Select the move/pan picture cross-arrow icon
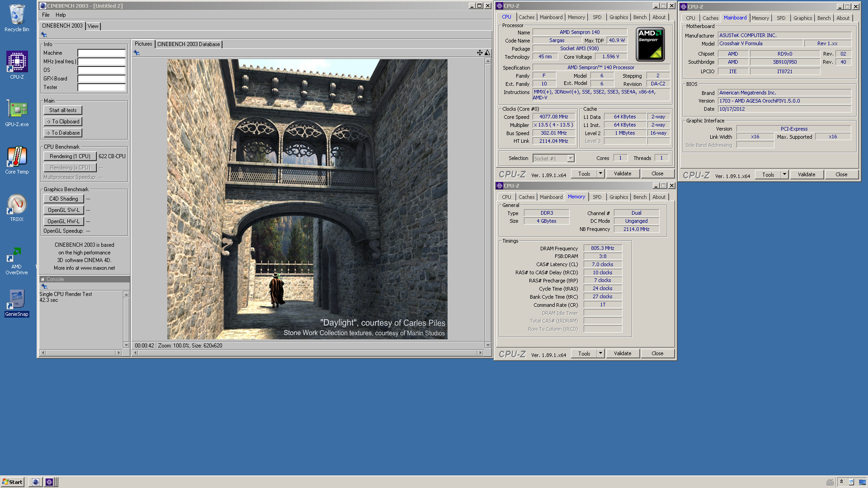 (x=480, y=53)
